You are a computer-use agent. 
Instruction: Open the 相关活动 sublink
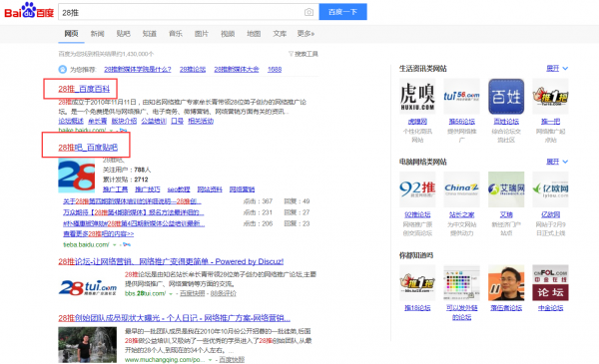(201, 121)
